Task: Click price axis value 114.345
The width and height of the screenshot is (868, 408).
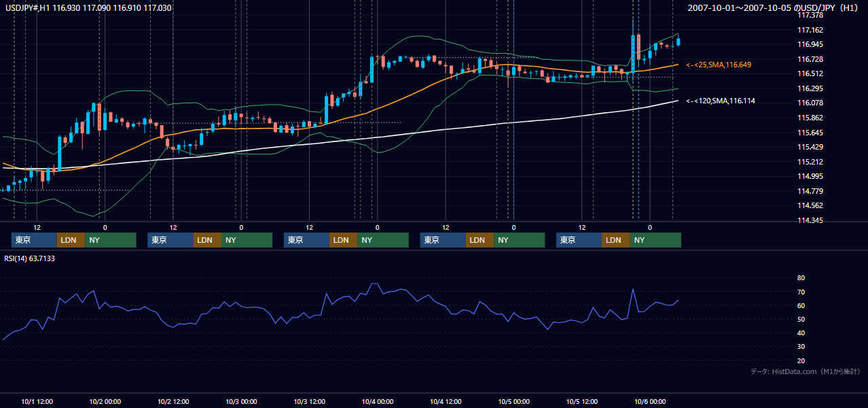Action: pos(810,220)
